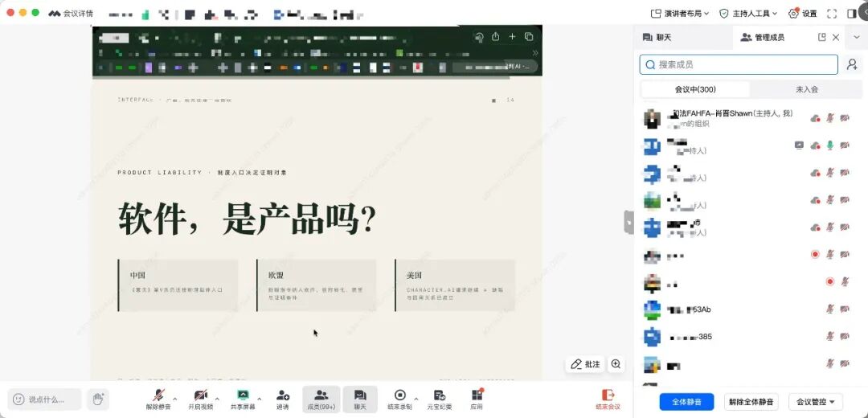Switch to the 未入会 tab
Viewport: 868px width, 418px height.
[x=807, y=89]
